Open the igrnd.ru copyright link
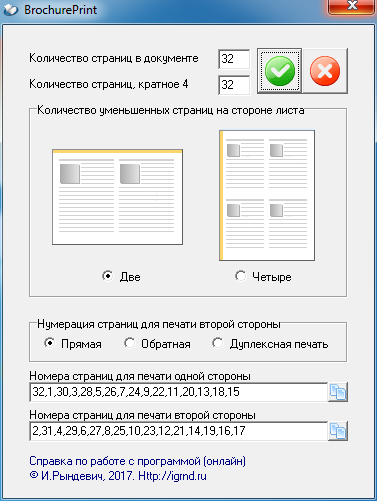 [x=118, y=476]
